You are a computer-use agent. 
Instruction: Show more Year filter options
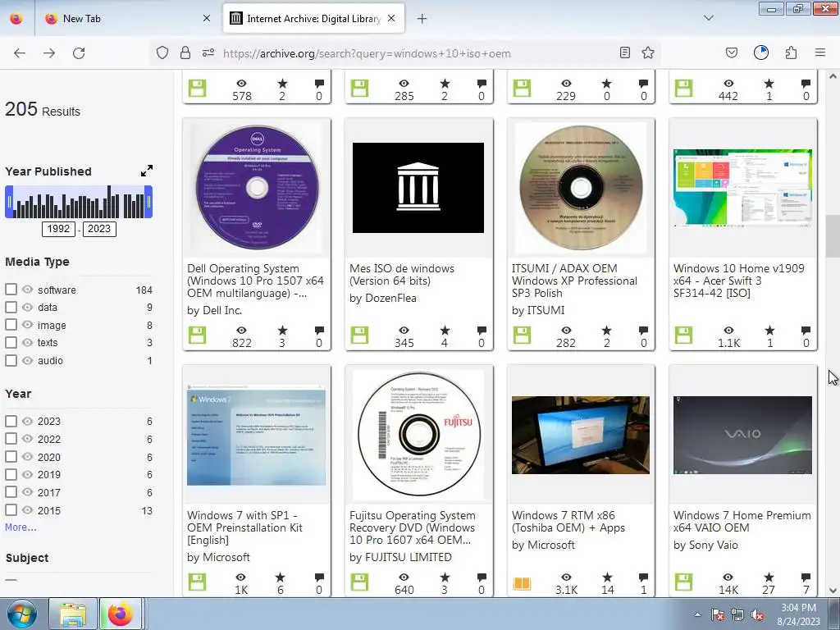(21, 527)
